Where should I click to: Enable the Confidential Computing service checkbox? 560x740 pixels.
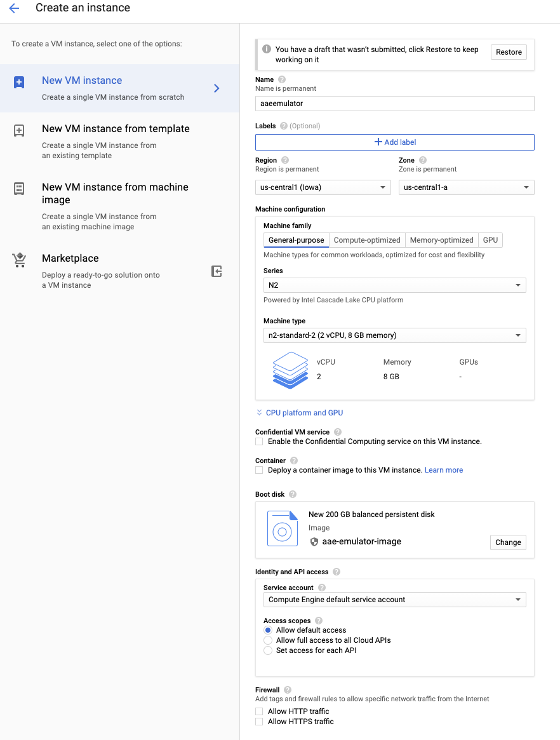tap(259, 441)
